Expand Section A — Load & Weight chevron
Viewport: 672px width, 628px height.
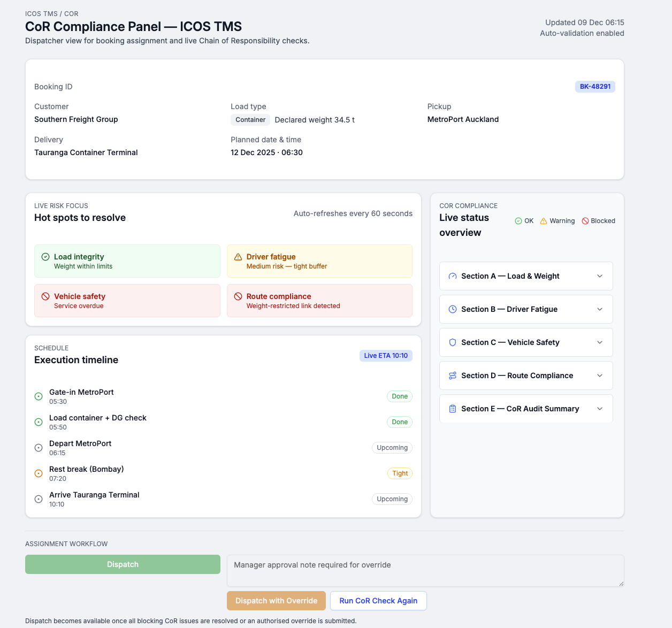pyautogui.click(x=600, y=277)
